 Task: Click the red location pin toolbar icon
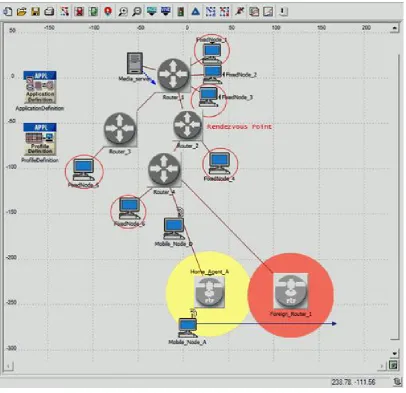tap(108, 12)
